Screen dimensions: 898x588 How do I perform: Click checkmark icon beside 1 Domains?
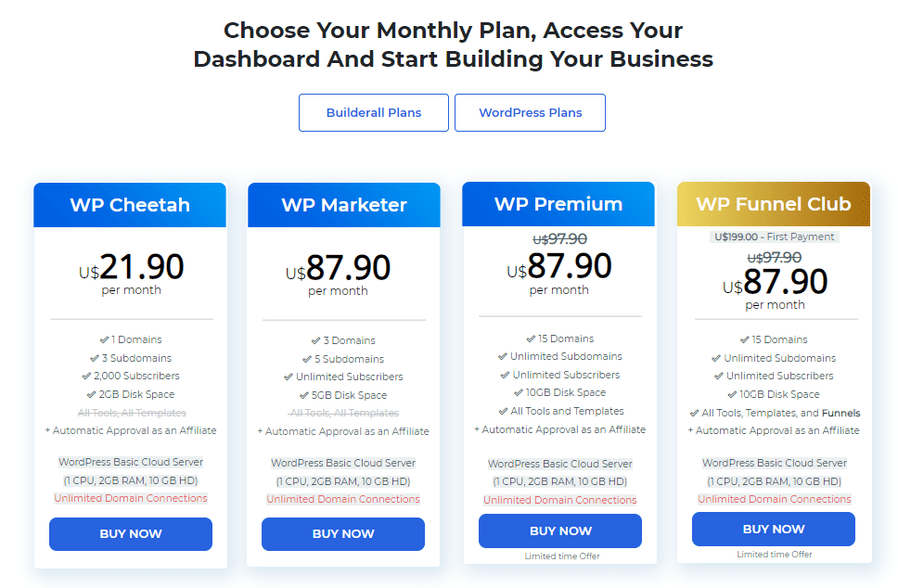click(104, 339)
